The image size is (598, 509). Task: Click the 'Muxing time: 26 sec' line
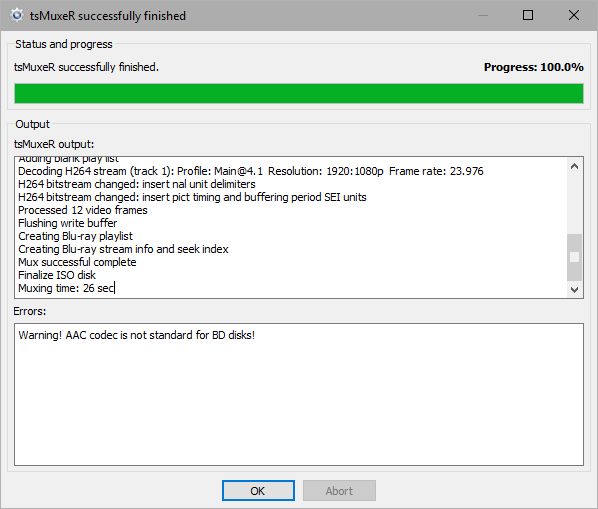click(x=66, y=288)
